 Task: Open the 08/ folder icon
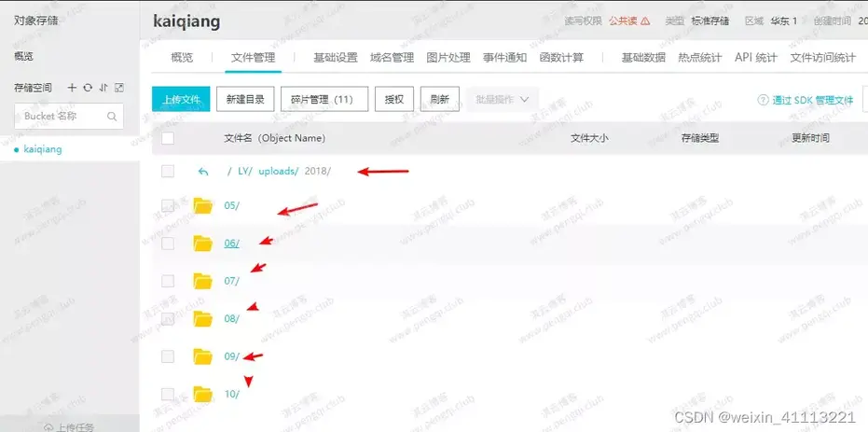click(203, 318)
